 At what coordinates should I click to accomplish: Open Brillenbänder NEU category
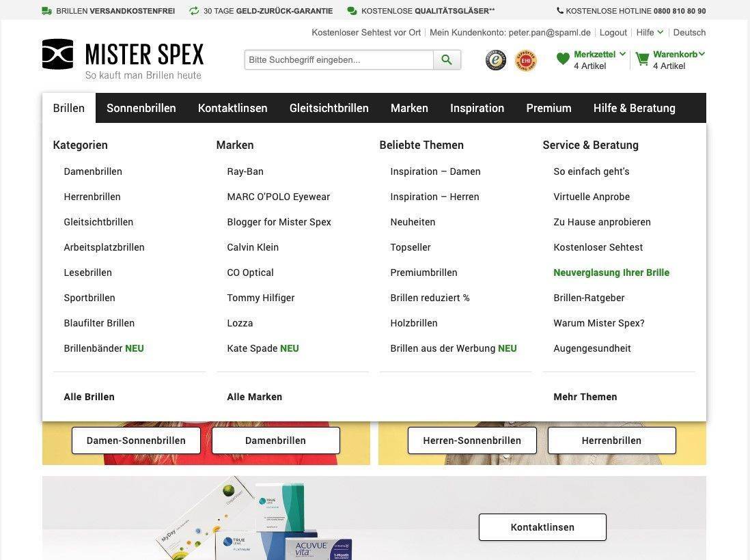click(x=104, y=348)
